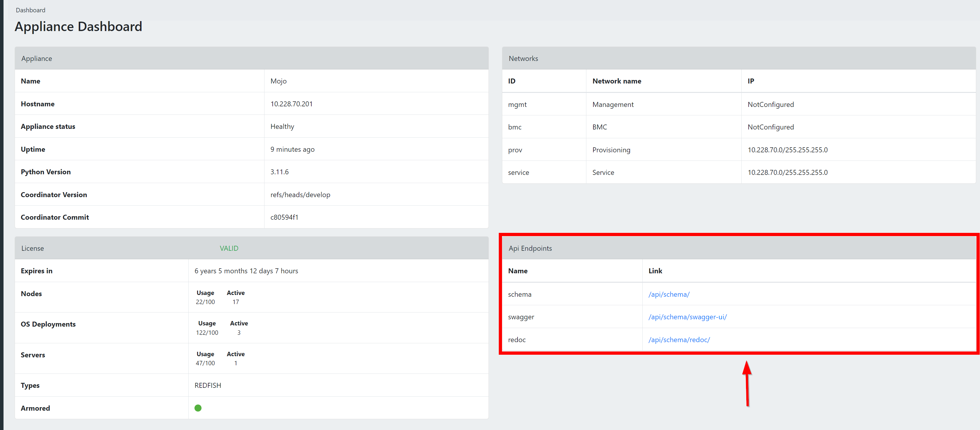
Task: Click the Networks panel header
Action: (x=523, y=58)
